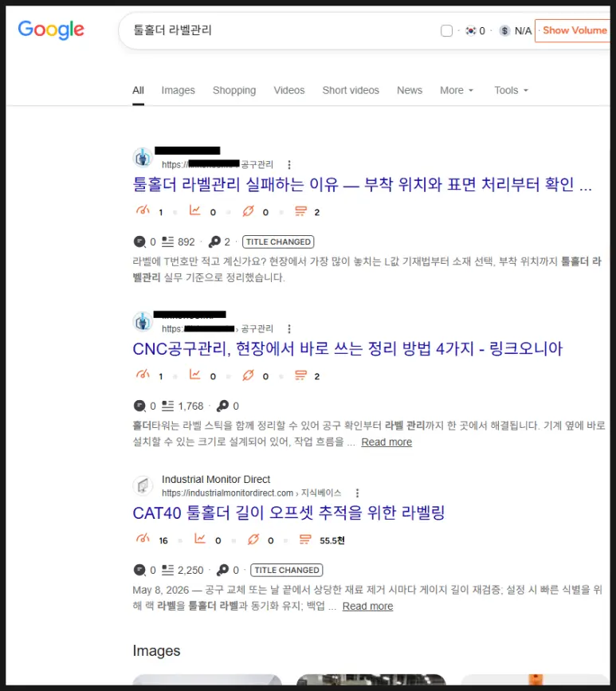This screenshot has width=616, height=691.
Task: Click the traffic chart icon under the CNC공구관리 result
Action: point(194,375)
